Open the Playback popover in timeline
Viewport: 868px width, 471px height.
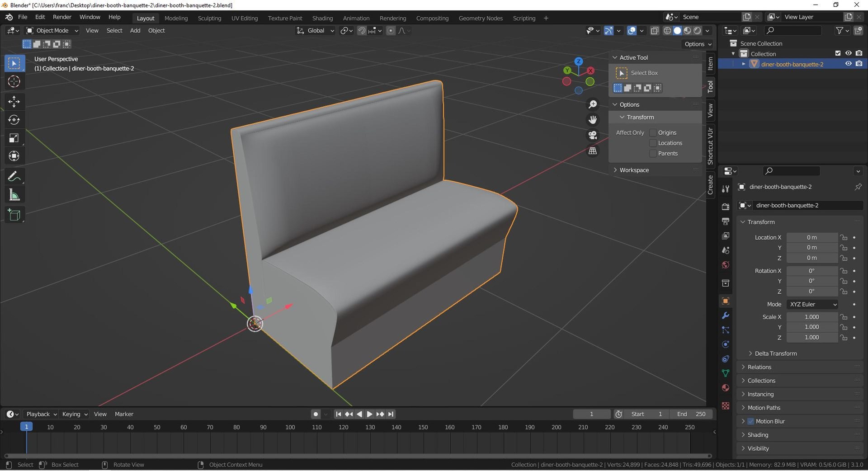[41, 414]
